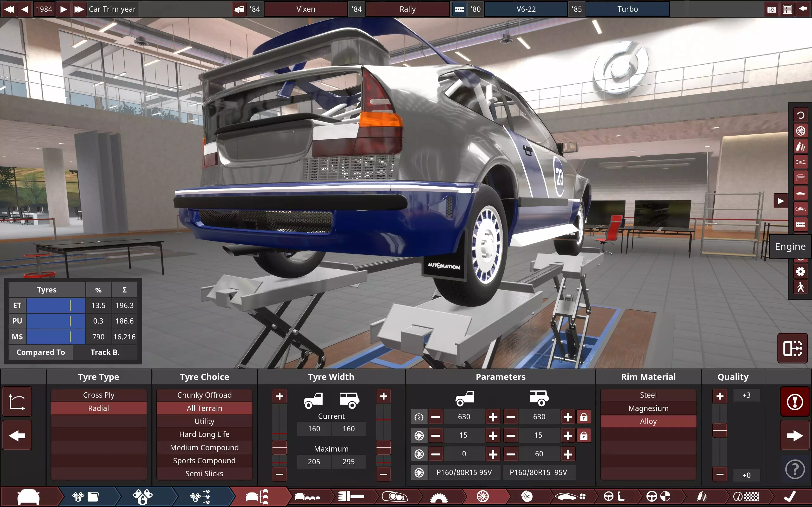Toggle engine visibility in the side panel
Image resolution: width=812 pixels, height=507 pixels.
[801, 225]
